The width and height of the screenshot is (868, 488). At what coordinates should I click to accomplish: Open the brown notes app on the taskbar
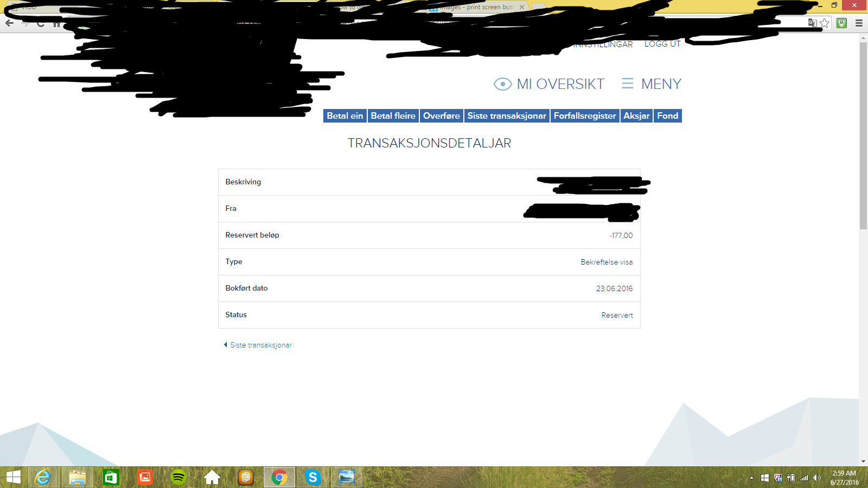click(x=246, y=477)
